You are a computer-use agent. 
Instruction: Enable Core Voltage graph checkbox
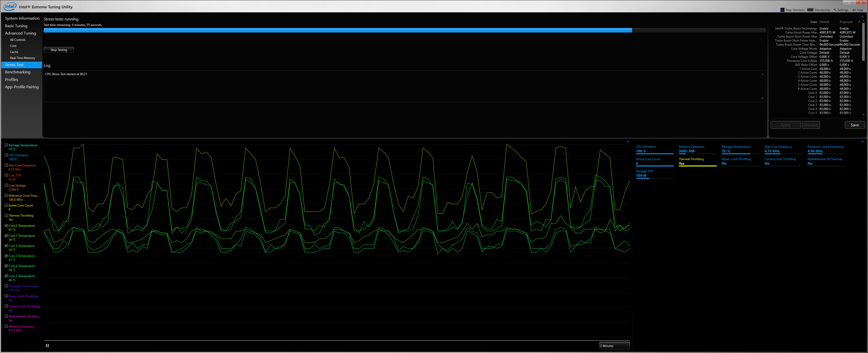6,185
